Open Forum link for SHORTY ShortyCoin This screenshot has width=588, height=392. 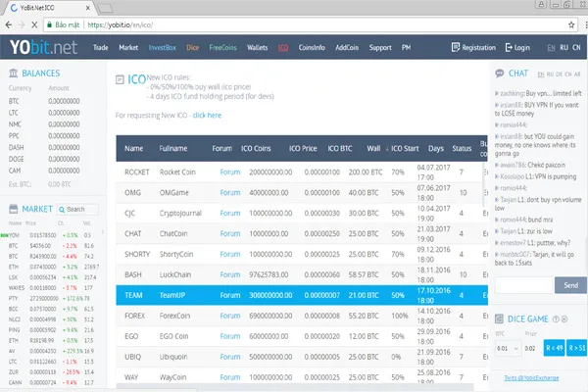pyautogui.click(x=230, y=255)
